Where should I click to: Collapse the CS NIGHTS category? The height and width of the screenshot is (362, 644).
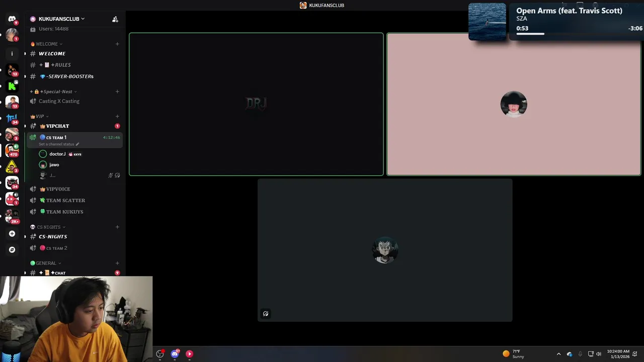48,227
